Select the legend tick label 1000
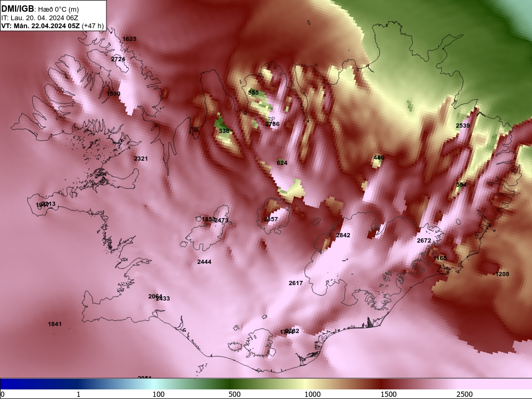532x399 pixels. pyautogui.click(x=312, y=394)
